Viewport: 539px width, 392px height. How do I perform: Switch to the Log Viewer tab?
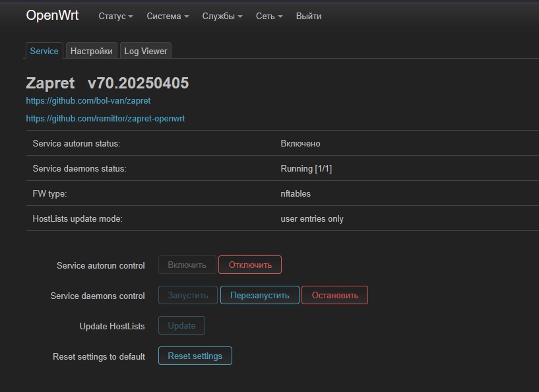pos(146,51)
